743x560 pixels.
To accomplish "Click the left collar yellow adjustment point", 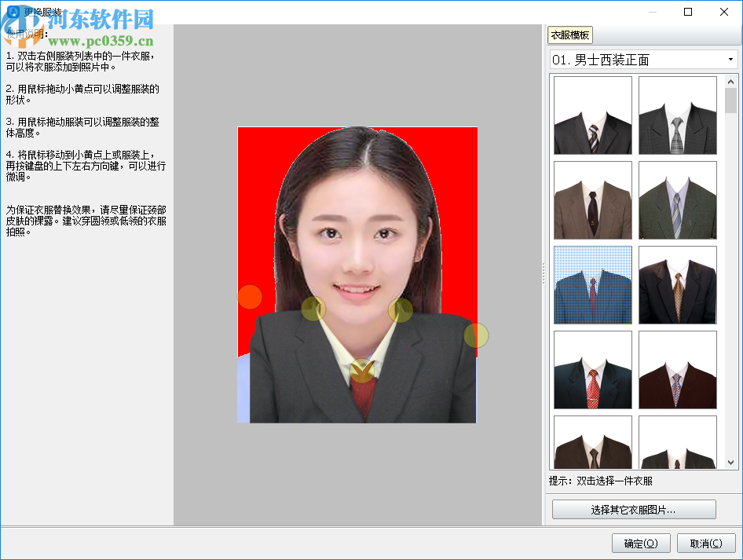I will pyautogui.click(x=313, y=309).
